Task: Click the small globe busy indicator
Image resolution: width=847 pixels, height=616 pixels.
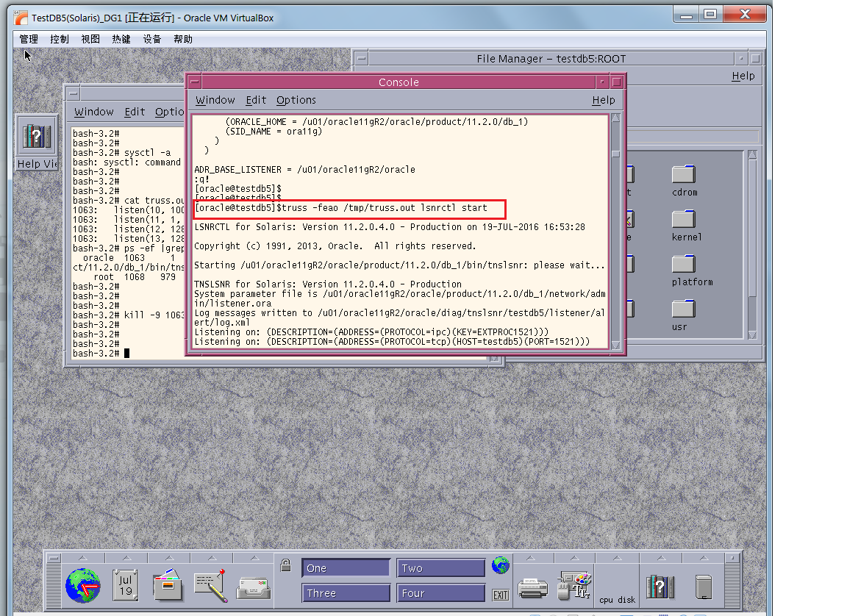Action: click(x=501, y=565)
